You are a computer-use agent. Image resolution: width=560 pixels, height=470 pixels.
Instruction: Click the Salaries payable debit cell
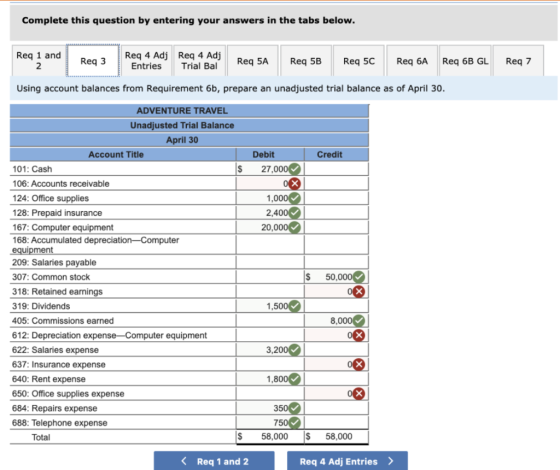[x=270, y=262]
